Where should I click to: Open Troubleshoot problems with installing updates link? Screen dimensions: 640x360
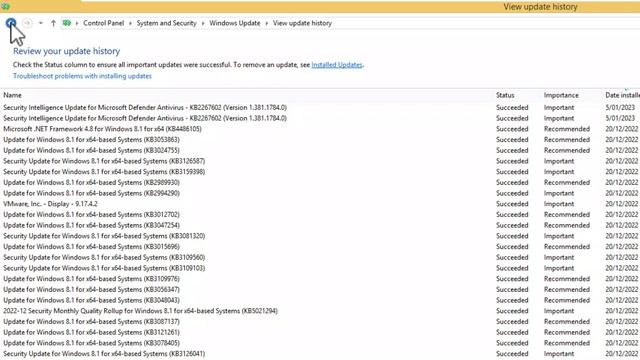pos(82,76)
